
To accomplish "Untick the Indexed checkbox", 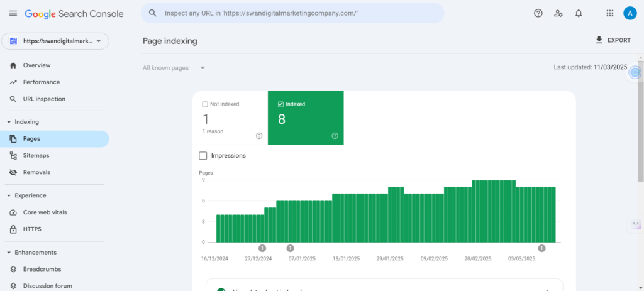I will tap(280, 104).
